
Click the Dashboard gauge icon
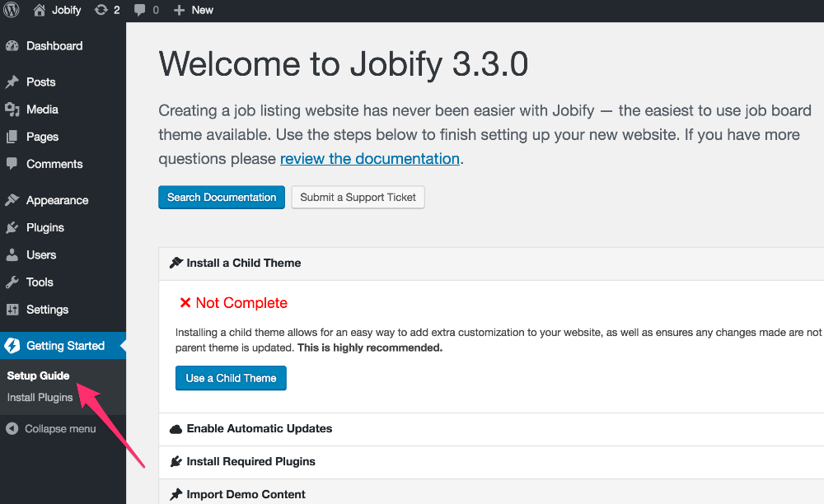coord(12,46)
